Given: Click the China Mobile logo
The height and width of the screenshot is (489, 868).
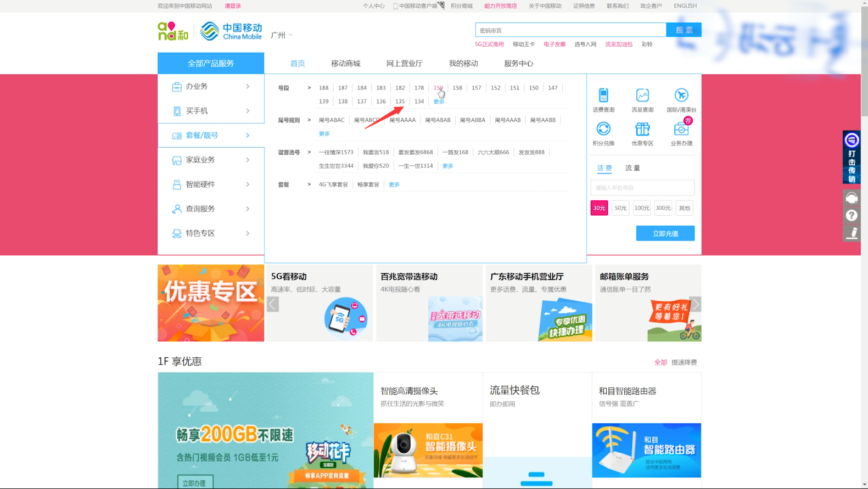Looking at the screenshot, I should tap(231, 31).
